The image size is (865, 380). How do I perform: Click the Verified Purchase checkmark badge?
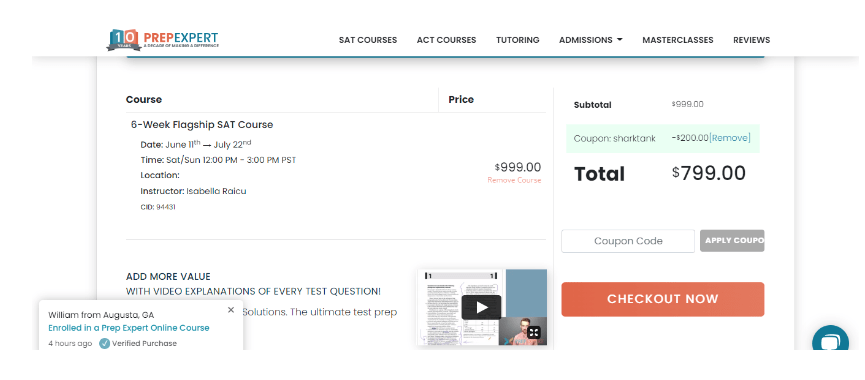coord(104,343)
